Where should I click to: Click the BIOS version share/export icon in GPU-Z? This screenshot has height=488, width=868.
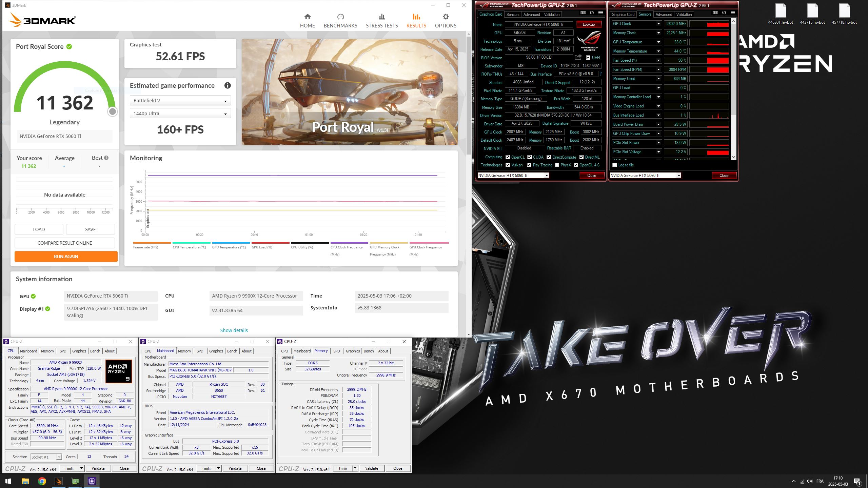point(578,57)
